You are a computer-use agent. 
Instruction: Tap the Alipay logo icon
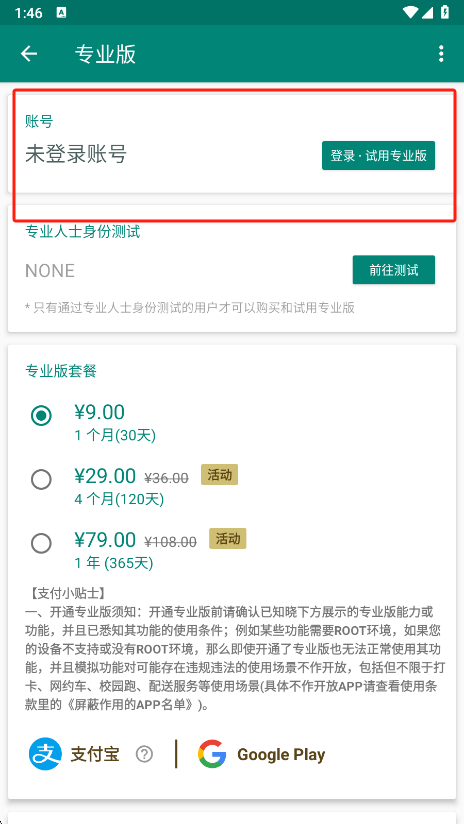(45, 754)
